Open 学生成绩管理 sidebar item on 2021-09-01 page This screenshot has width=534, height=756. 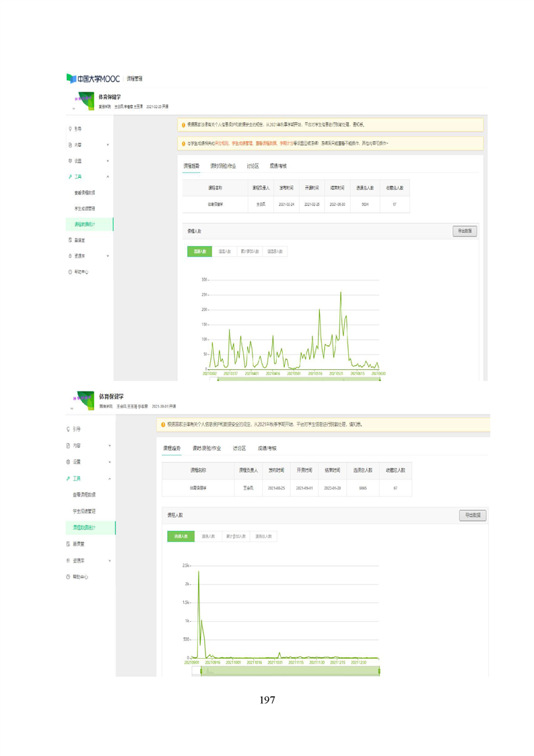pos(84,511)
